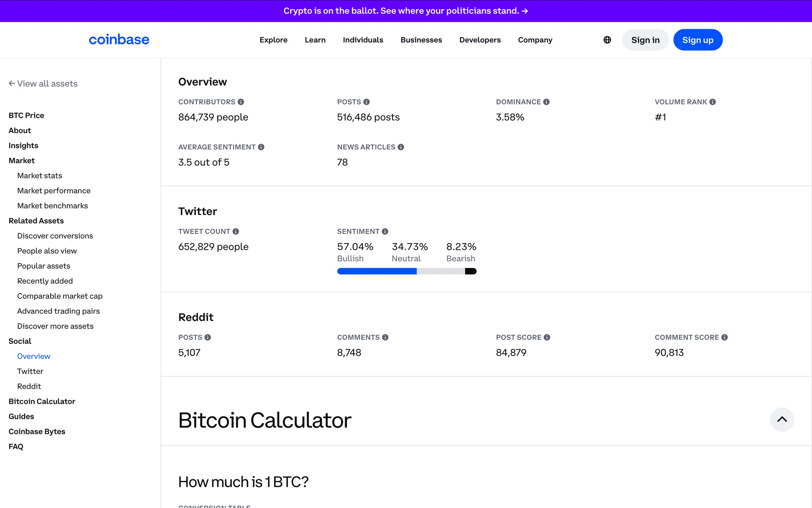This screenshot has width=812, height=508.
Task: Click the info icon next to Contributors
Action: click(x=241, y=102)
